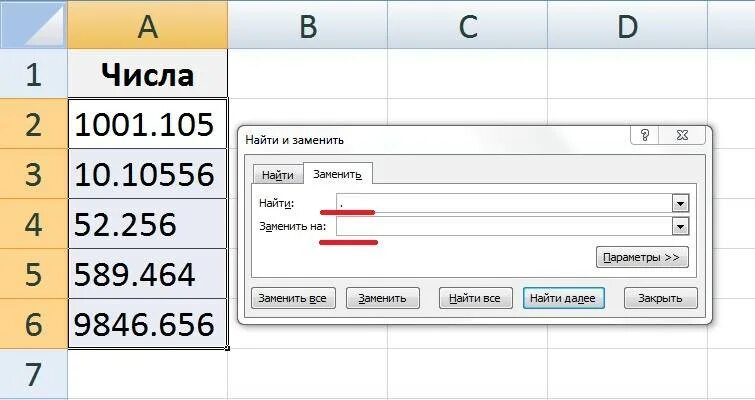Select column A header
This screenshot has height=400, width=755.
coord(147,24)
